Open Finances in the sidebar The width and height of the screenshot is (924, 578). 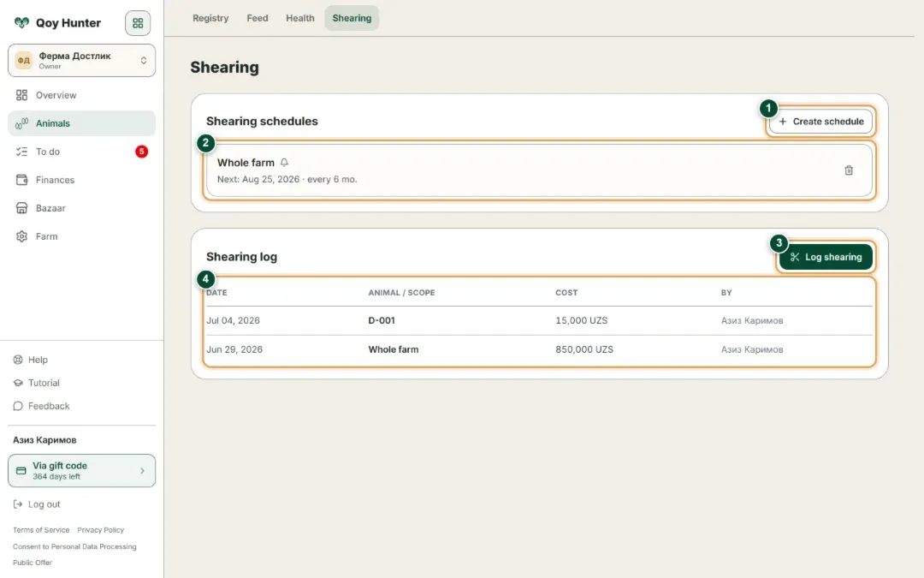click(x=81, y=180)
